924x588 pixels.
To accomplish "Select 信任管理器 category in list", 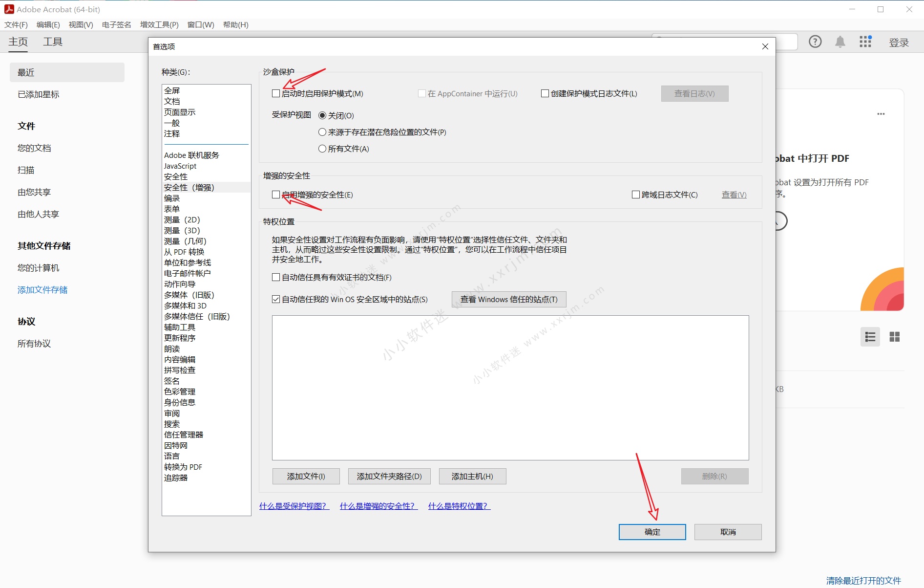I will coord(184,435).
